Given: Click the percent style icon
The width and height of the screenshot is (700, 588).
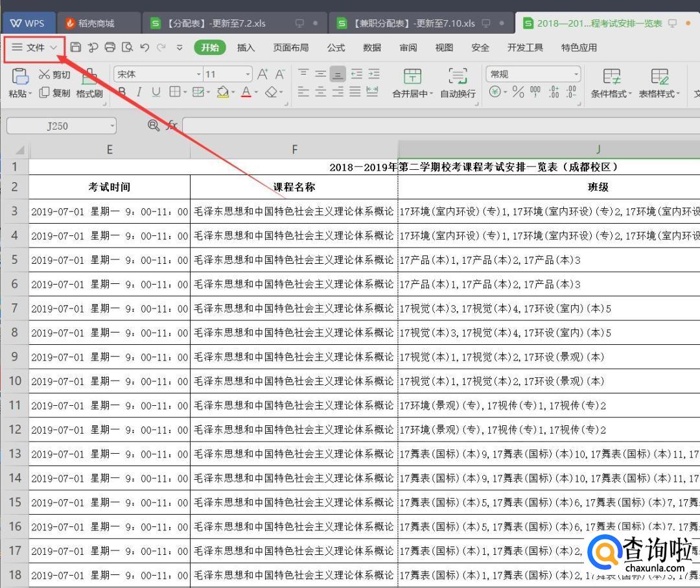Looking at the screenshot, I should point(518,92).
